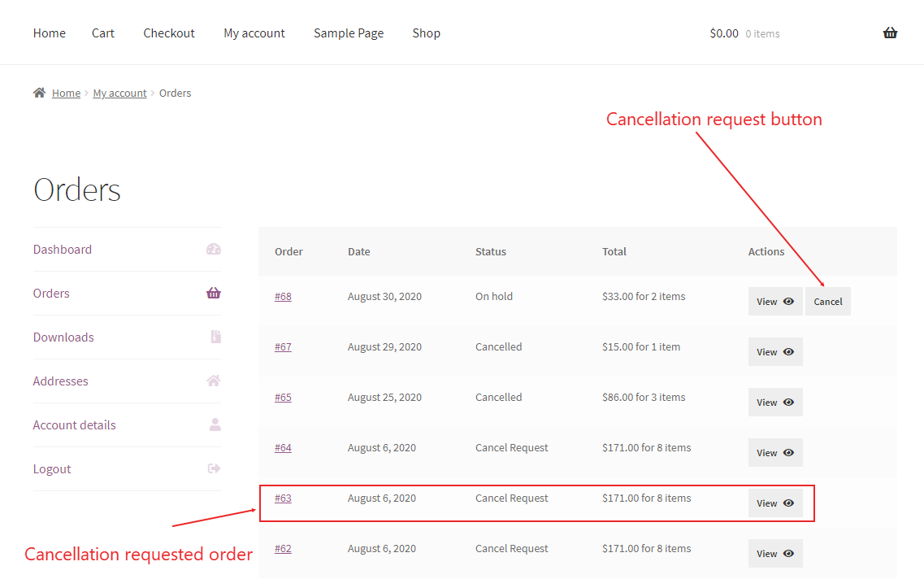The height and width of the screenshot is (579, 924).
Task: View order #64 details
Action: 775,453
